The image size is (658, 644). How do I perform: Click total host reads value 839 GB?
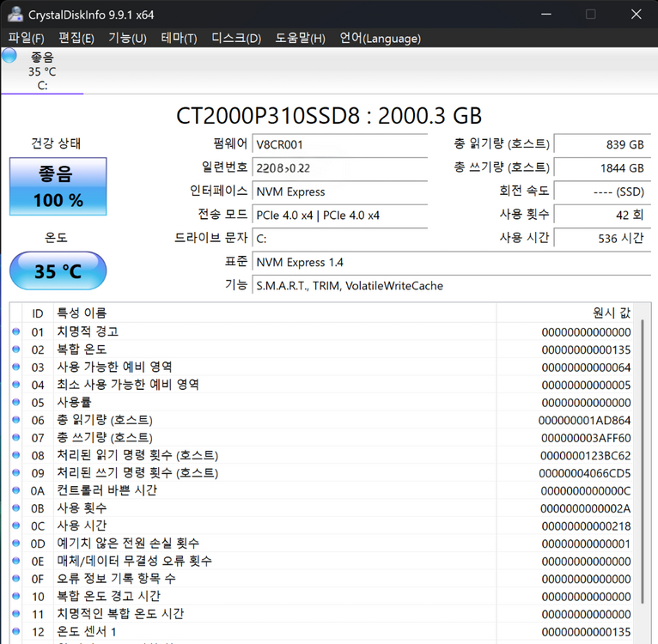[603, 144]
